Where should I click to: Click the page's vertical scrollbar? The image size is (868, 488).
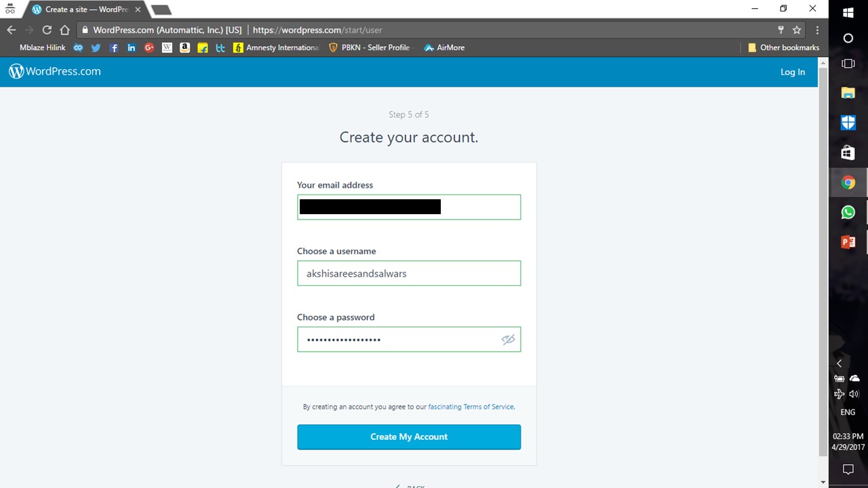tap(823, 258)
